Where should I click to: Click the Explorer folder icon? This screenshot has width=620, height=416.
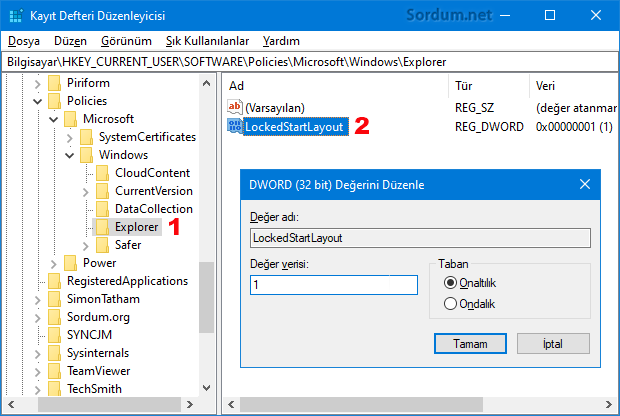tap(102, 227)
